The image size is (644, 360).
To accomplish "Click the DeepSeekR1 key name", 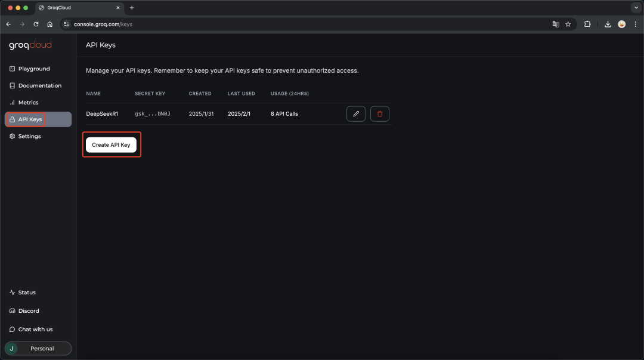I will coord(102,114).
